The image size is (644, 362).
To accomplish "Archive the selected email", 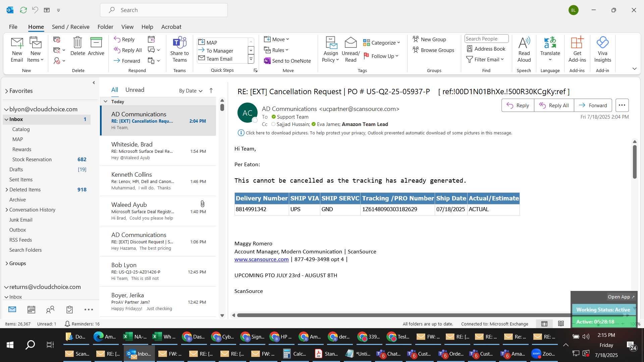I will (96, 46).
